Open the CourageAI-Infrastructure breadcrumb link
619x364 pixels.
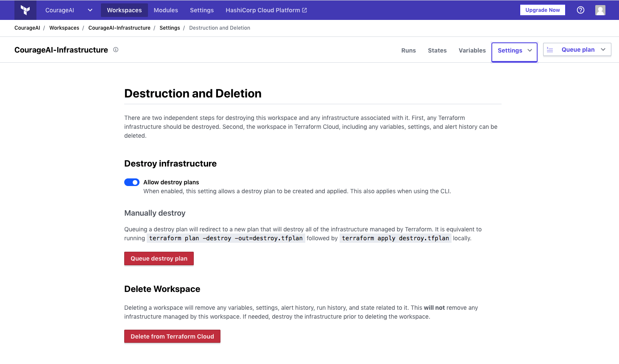119,28
